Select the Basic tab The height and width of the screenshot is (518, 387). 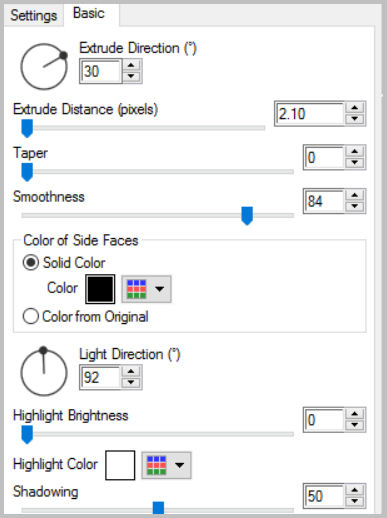89,14
